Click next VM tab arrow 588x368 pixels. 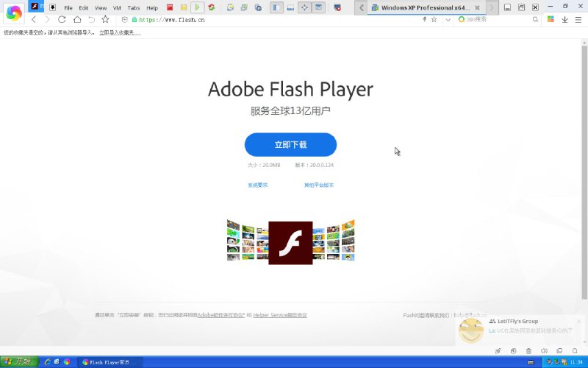[x=492, y=7]
